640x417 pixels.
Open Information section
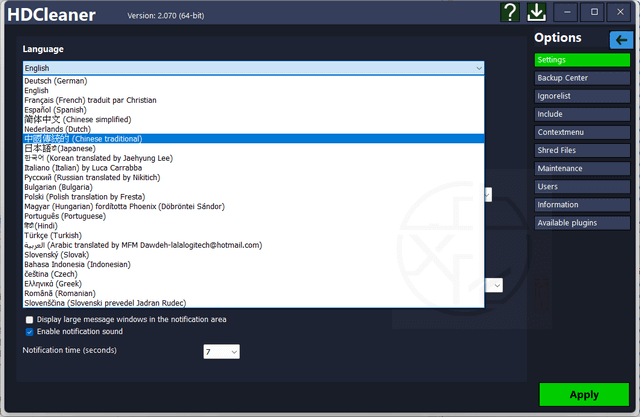pos(582,205)
